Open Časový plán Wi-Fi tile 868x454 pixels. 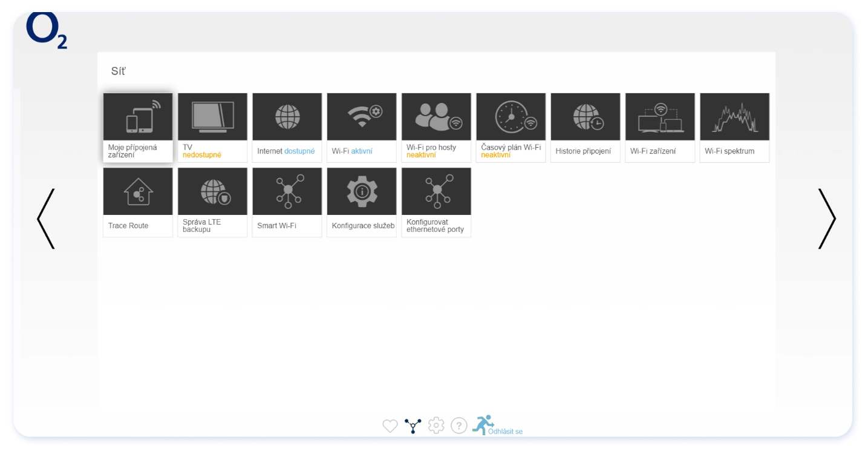coord(511,127)
